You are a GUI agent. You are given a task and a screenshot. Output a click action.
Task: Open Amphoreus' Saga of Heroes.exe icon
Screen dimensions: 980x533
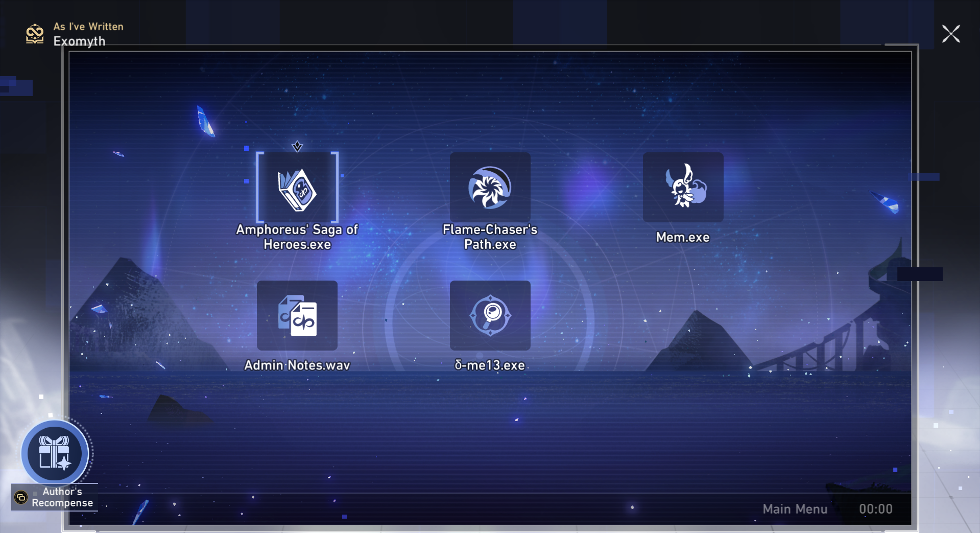[297, 188]
